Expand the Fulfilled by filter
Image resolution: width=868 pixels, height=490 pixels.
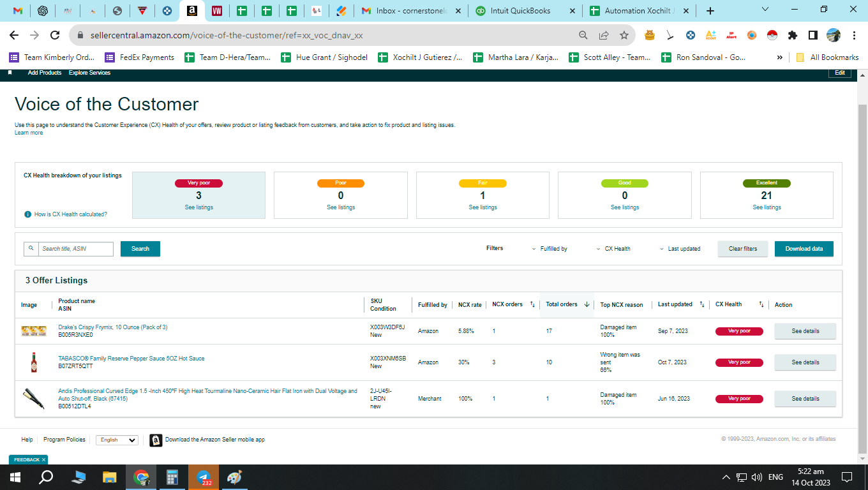pos(550,249)
